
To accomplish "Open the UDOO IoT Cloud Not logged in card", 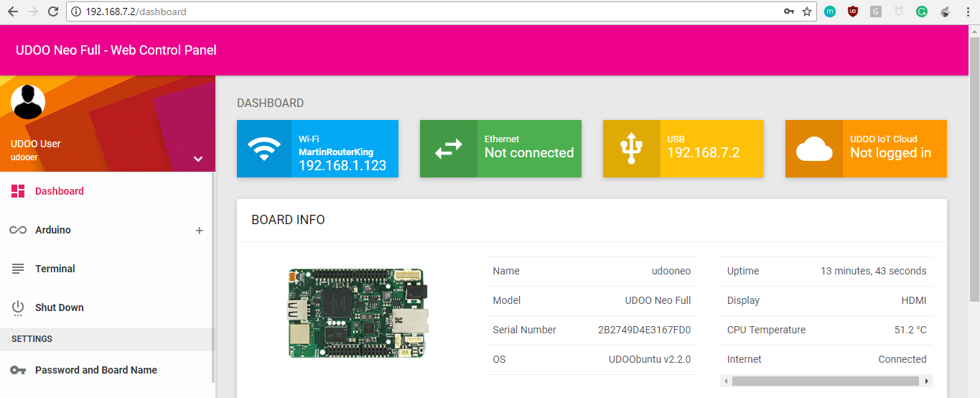I will click(x=866, y=149).
